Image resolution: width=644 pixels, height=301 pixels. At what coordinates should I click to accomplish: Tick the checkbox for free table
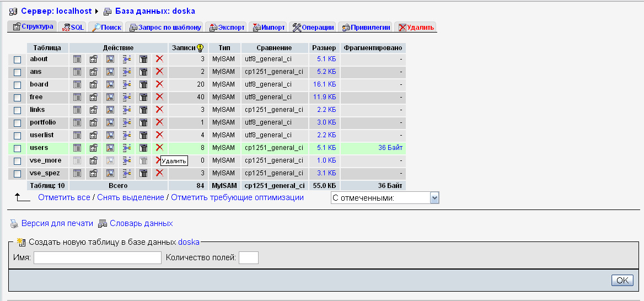17,98
